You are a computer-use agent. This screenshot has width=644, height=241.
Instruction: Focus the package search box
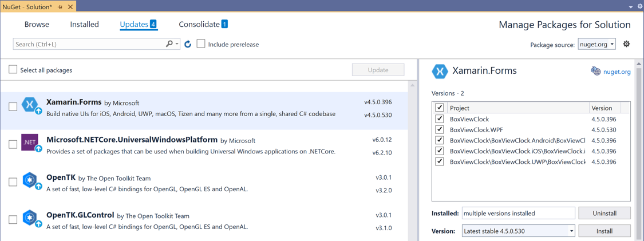pyautogui.click(x=89, y=44)
